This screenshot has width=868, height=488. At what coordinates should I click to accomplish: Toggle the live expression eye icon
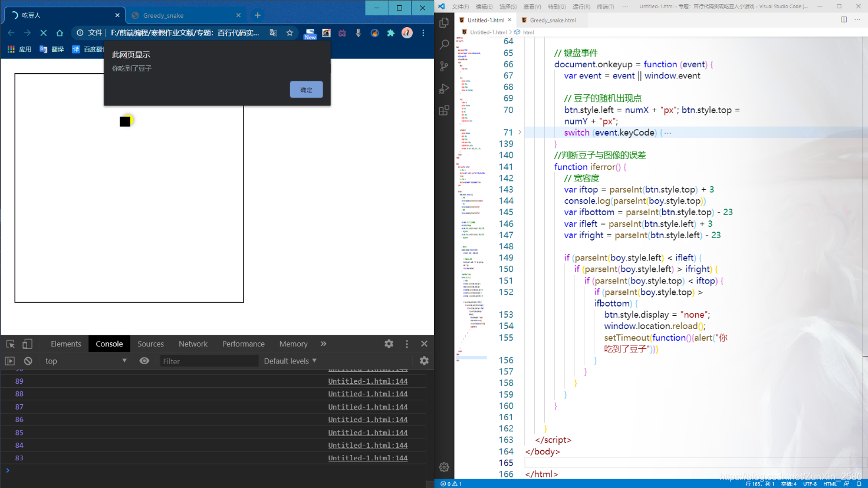(144, 361)
